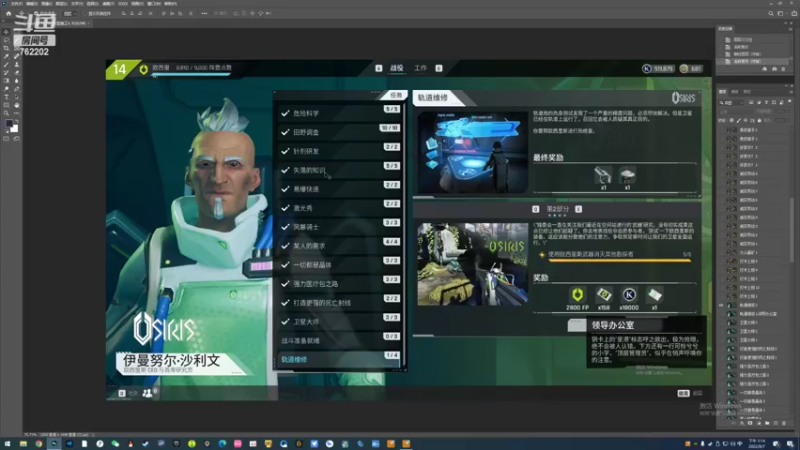Select the Eyedropper tool
The height and width of the screenshot is (450, 800).
pyautogui.click(x=6, y=56)
